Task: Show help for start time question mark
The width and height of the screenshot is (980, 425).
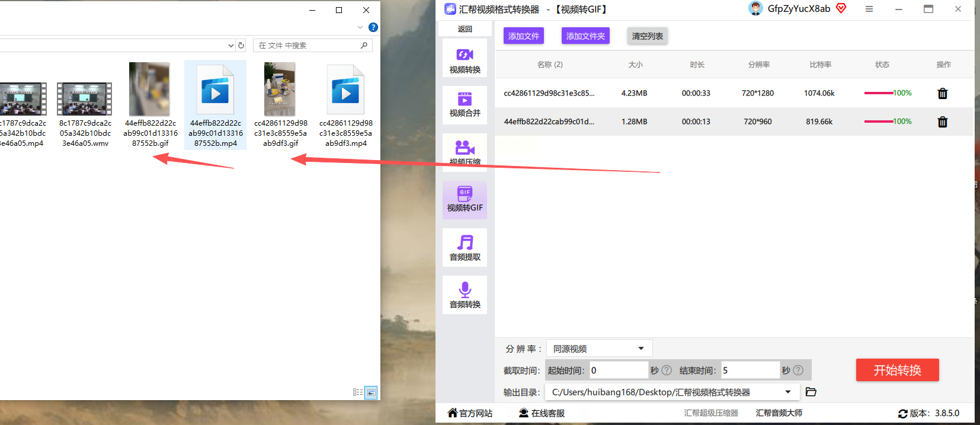Action: pos(667,370)
